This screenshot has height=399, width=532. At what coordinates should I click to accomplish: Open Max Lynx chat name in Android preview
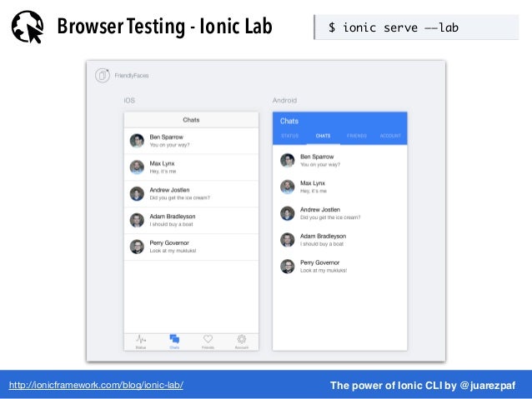pyautogui.click(x=313, y=183)
